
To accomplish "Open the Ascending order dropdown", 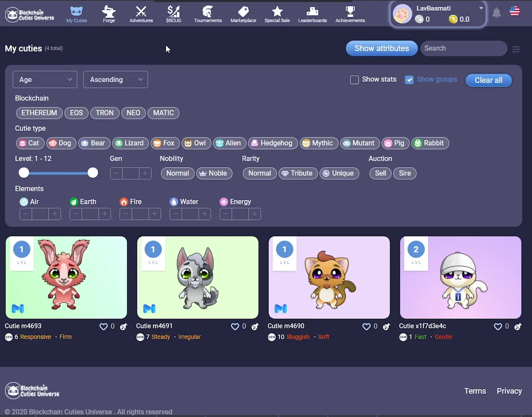I will pos(116,79).
